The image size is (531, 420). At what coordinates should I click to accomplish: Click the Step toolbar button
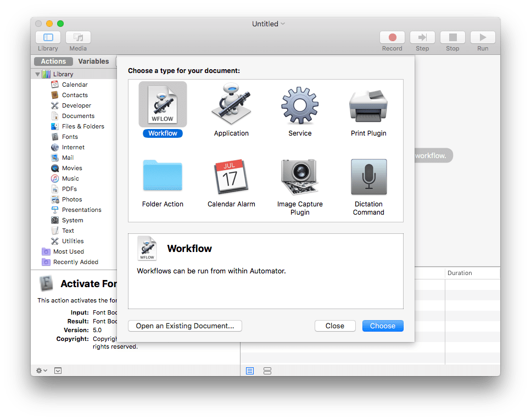422,37
